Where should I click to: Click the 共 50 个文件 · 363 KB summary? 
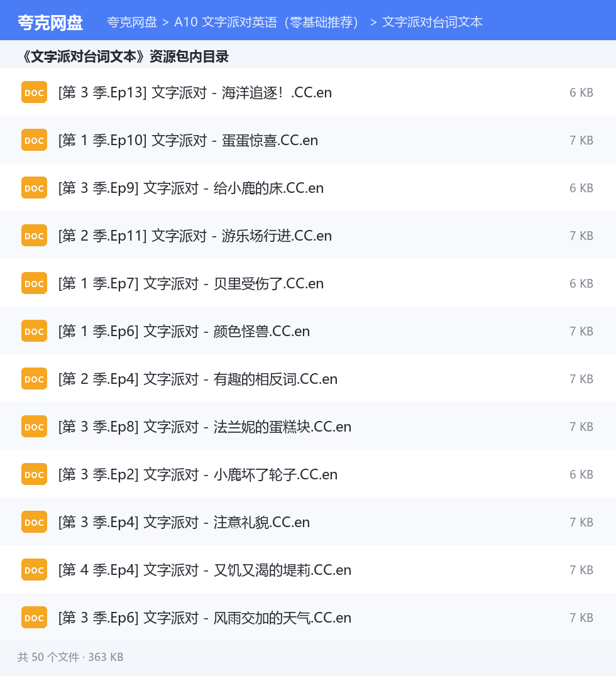(x=70, y=657)
